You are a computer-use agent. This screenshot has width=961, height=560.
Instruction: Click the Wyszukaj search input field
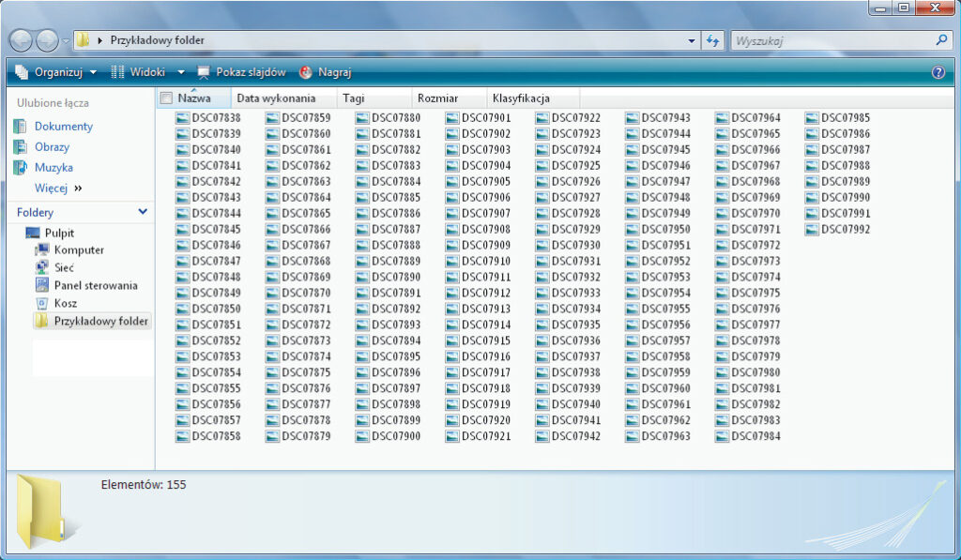click(x=831, y=40)
